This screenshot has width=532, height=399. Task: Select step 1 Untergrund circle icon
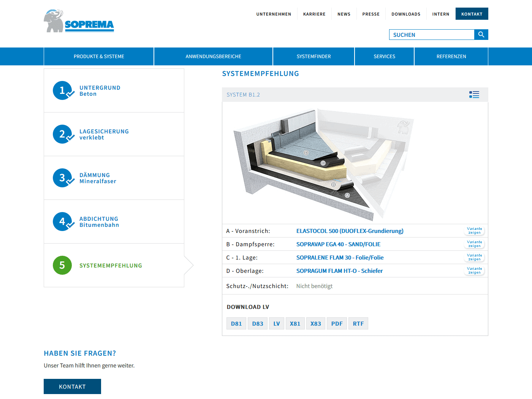coord(62,90)
